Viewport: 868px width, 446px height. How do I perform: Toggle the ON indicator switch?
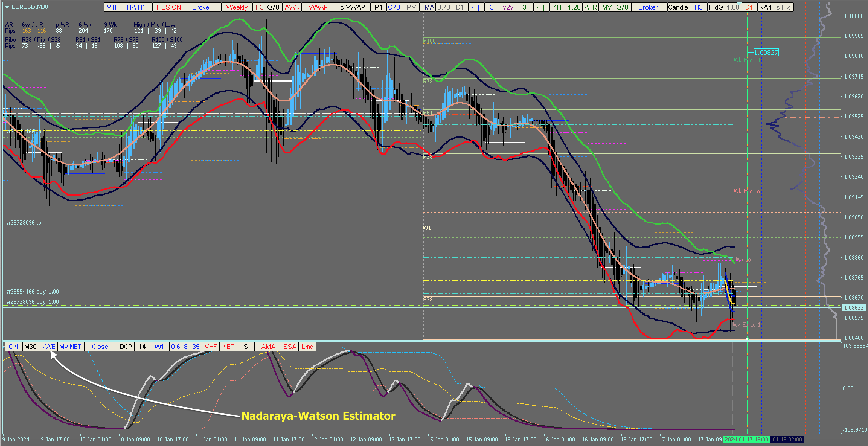[14, 347]
